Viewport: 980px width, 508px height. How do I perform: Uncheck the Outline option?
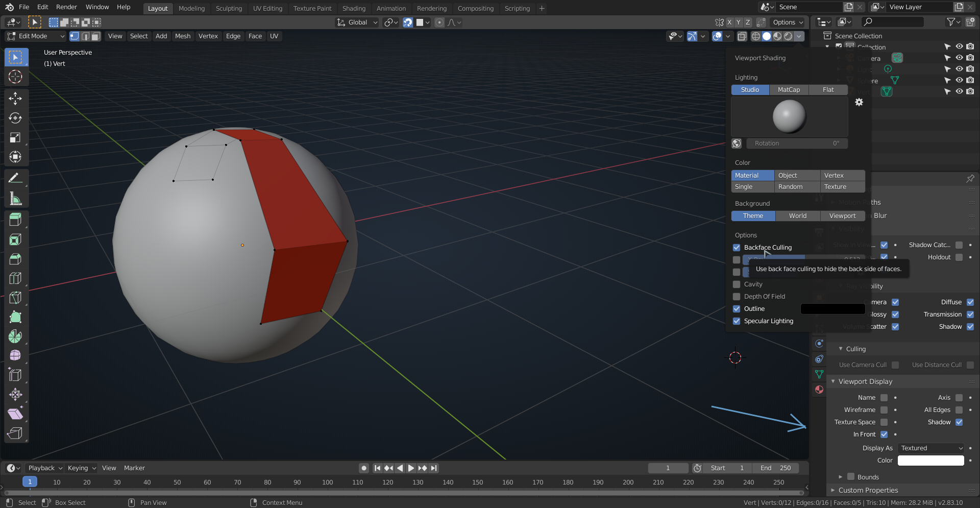click(737, 309)
